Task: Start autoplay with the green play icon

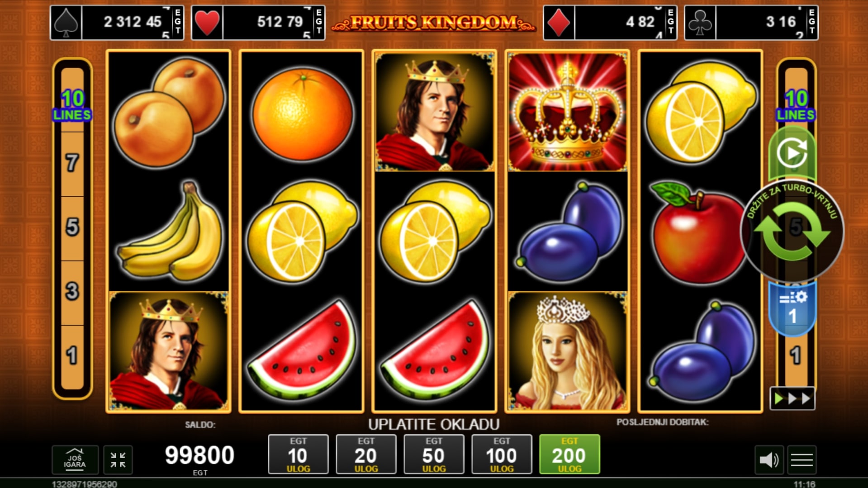Action: point(792,153)
